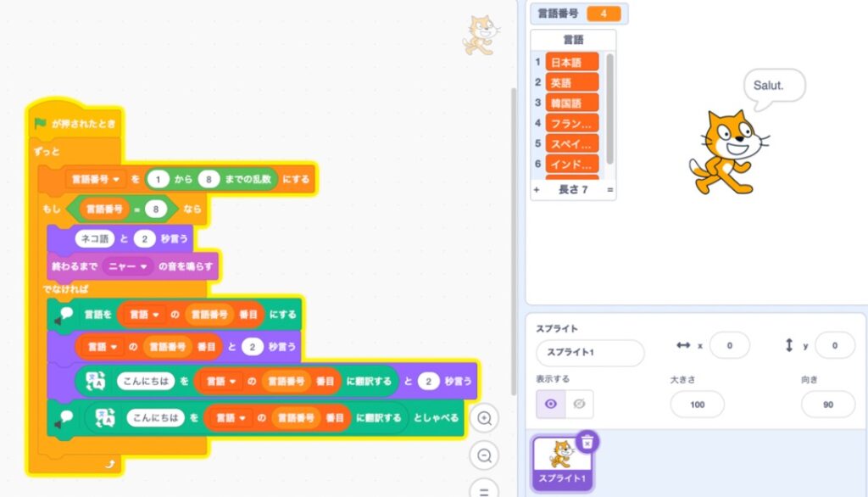Click the random number start value 1
The width and height of the screenshot is (868, 497).
(x=159, y=180)
